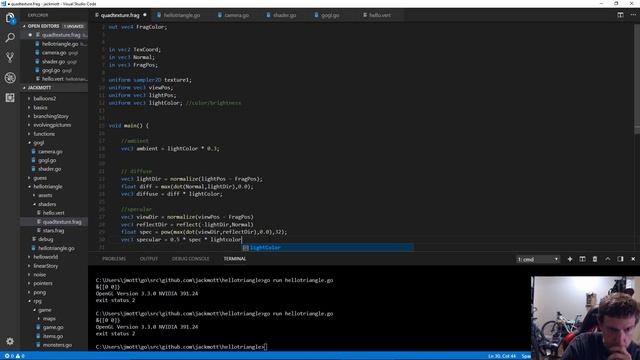Screen dimensions: 640x360
Task: Split the terminal pane
Action: coord(582,259)
